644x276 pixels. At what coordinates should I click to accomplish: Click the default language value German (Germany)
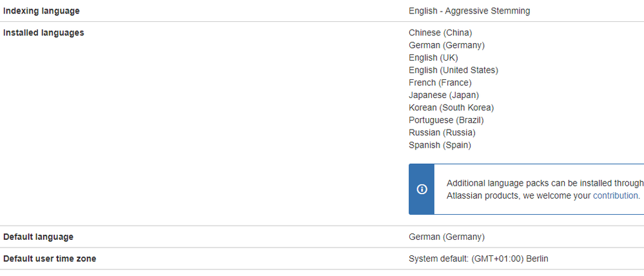(x=447, y=237)
